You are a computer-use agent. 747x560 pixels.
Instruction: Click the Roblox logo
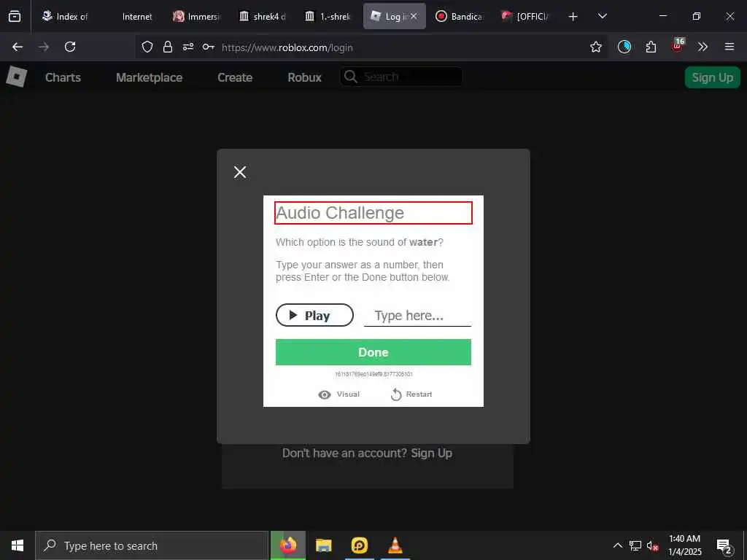point(17,77)
